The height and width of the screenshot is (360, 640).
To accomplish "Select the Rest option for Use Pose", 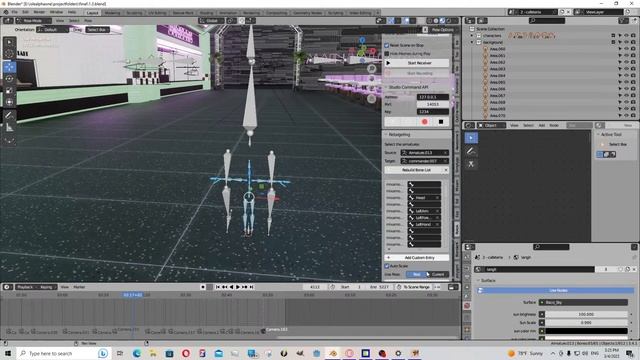I will (x=416, y=274).
